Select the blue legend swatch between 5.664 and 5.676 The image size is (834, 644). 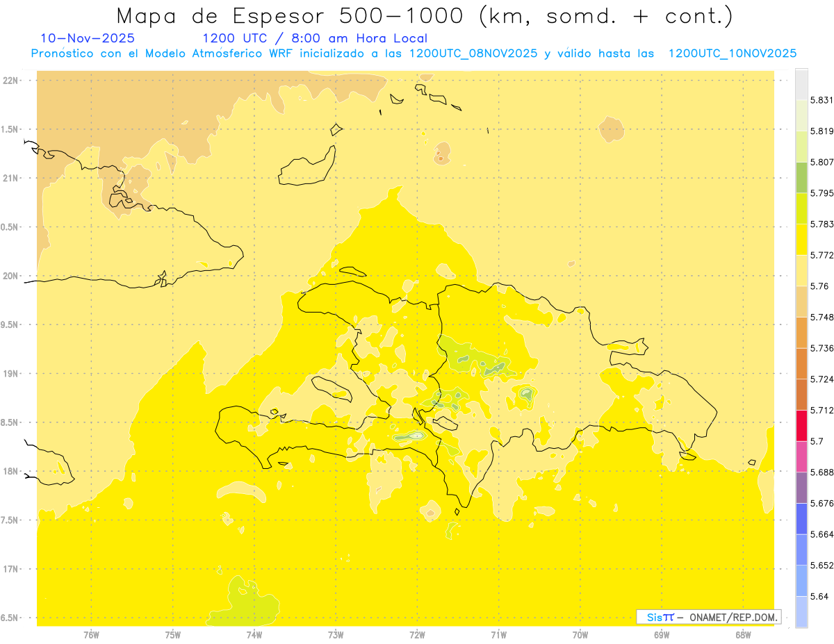click(801, 518)
